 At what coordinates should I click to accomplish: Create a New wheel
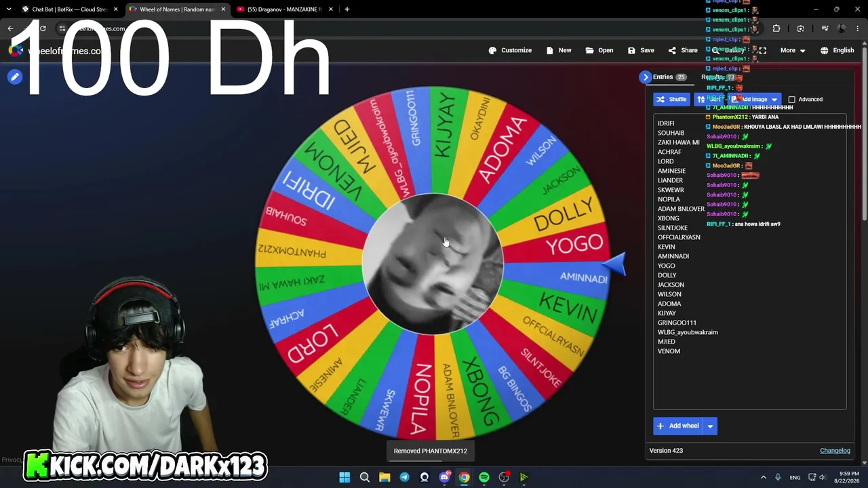click(x=559, y=50)
